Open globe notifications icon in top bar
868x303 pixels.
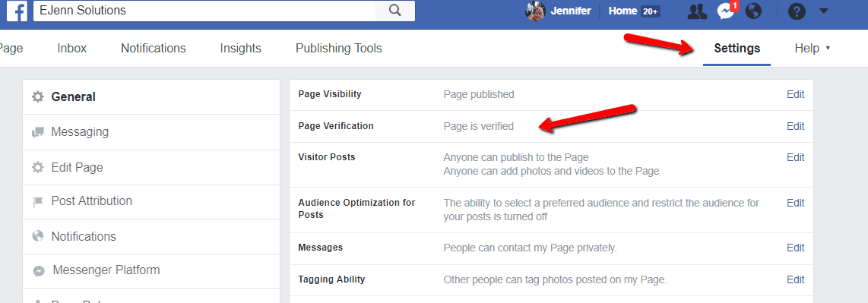[754, 11]
